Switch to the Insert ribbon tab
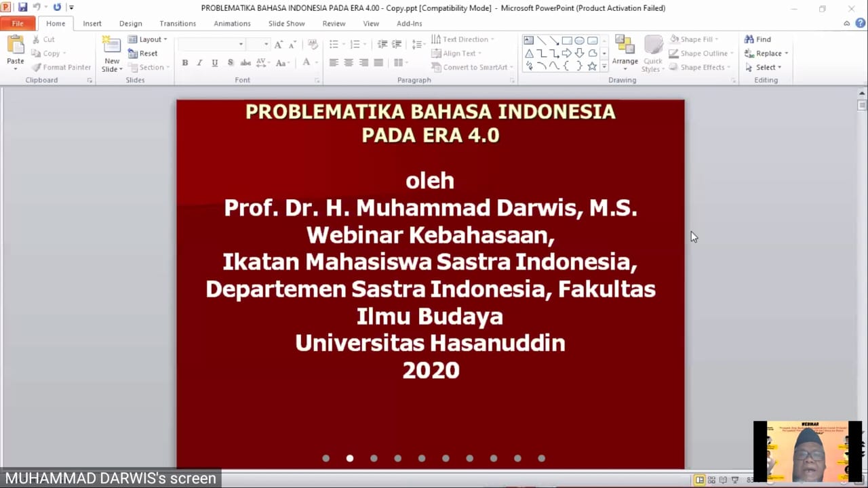This screenshot has height=488, width=868. [x=92, y=23]
